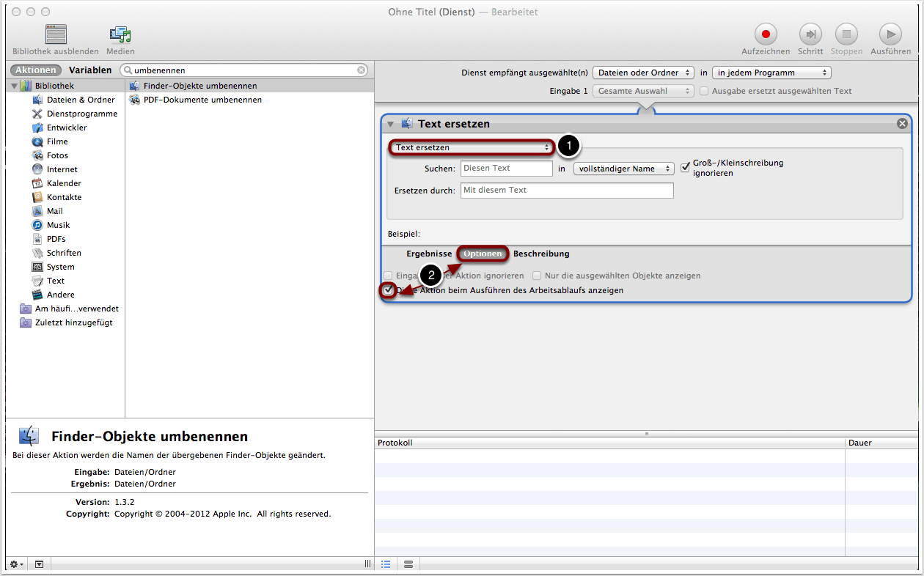This screenshot has width=924, height=576.
Task: Open the vollständiger Name dropdown
Action: pos(623,169)
